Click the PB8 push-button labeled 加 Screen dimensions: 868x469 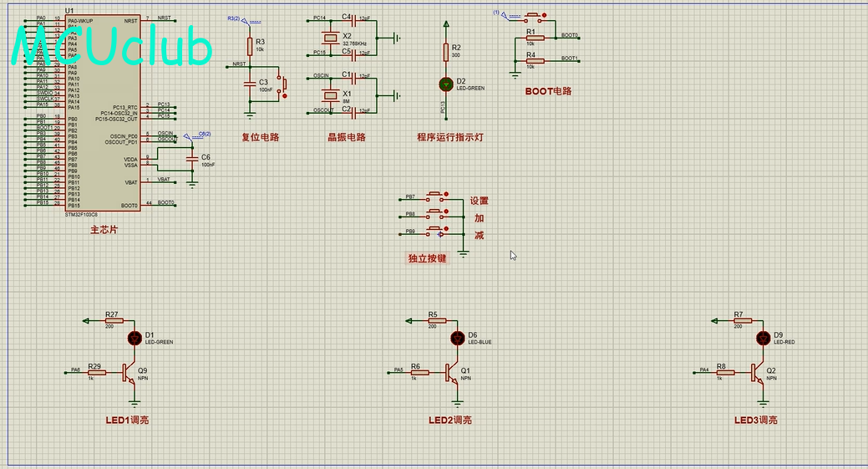point(437,214)
